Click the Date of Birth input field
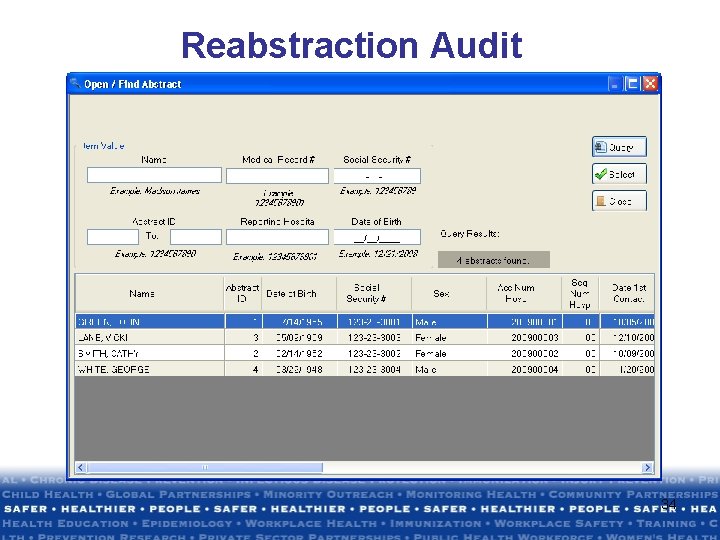 pyautogui.click(x=377, y=237)
